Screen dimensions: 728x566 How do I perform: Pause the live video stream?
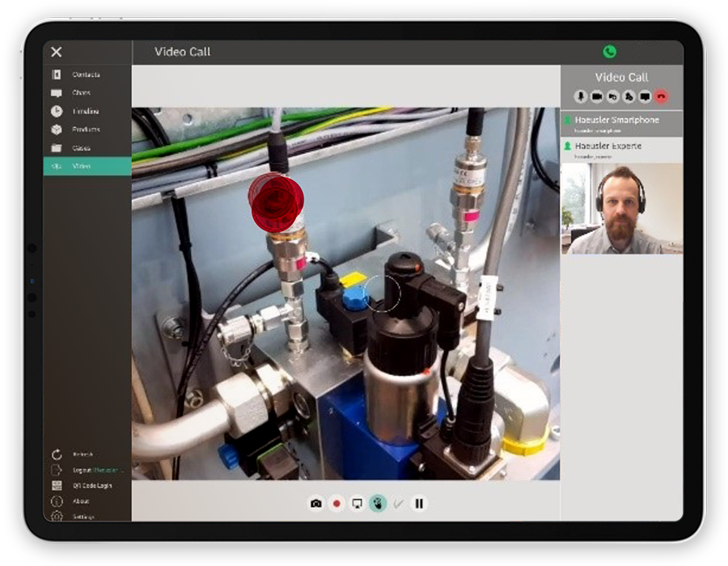[x=419, y=504]
